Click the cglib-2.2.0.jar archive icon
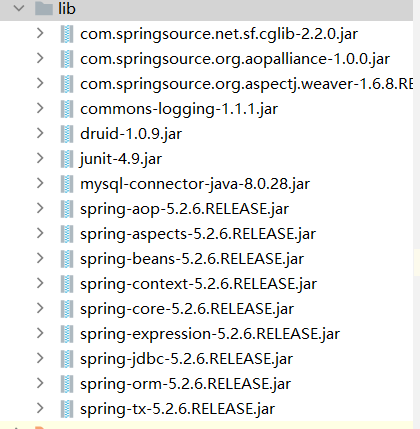Screen dimensions: 420x429 67,34
